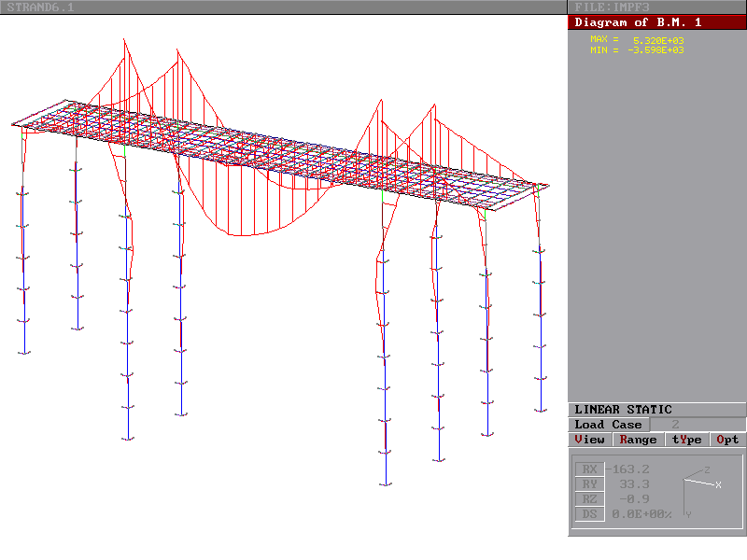
Task: Click the DS value 0.0E+00%
Action: point(641,514)
